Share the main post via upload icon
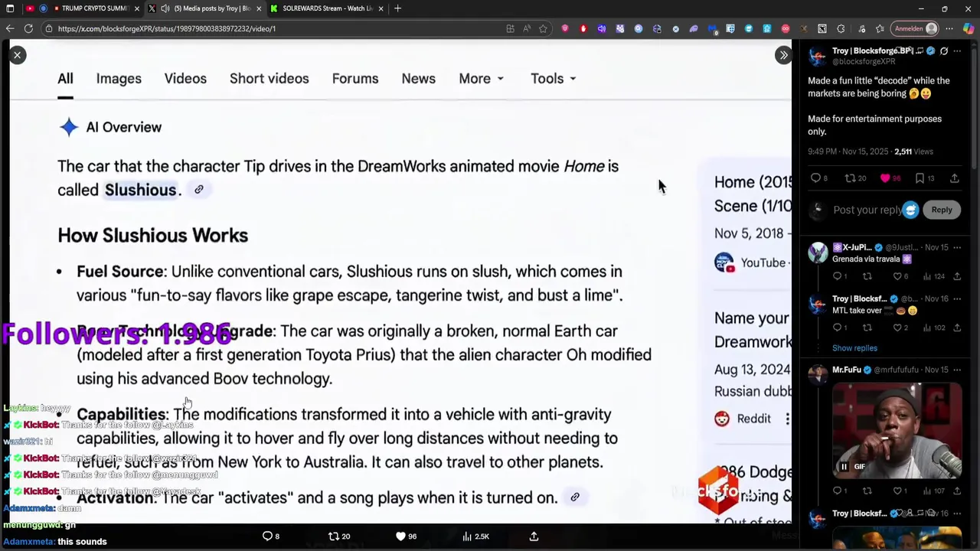This screenshot has height=551, width=980. point(955,178)
